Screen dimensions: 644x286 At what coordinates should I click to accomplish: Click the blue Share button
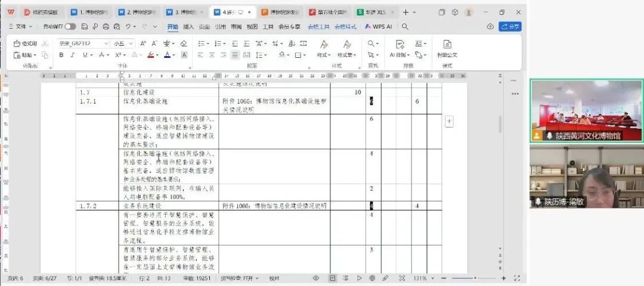click(x=510, y=26)
